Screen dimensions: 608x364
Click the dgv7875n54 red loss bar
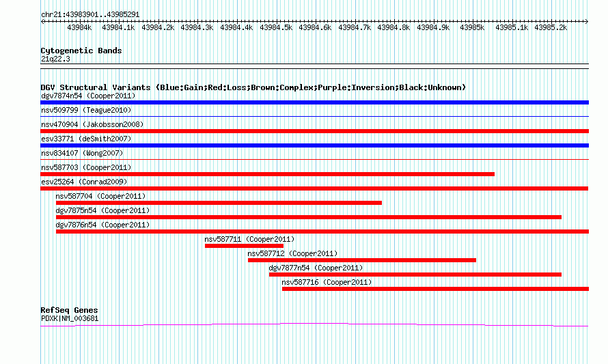[309, 217]
